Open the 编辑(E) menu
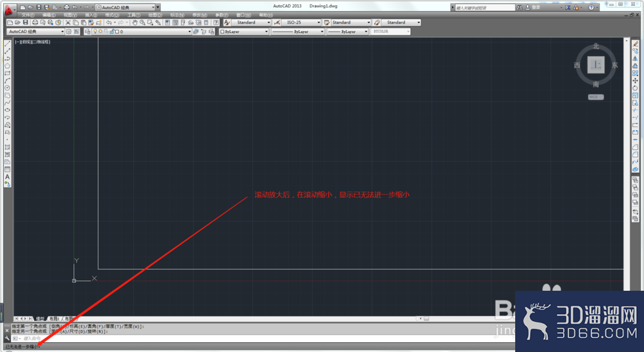Screen dimensions: 644x352 click(x=49, y=15)
